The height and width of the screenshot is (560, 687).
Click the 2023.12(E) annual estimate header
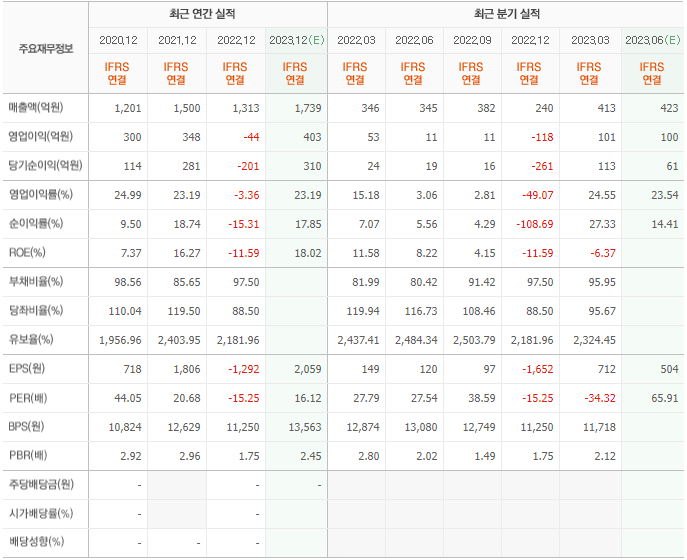[297, 40]
